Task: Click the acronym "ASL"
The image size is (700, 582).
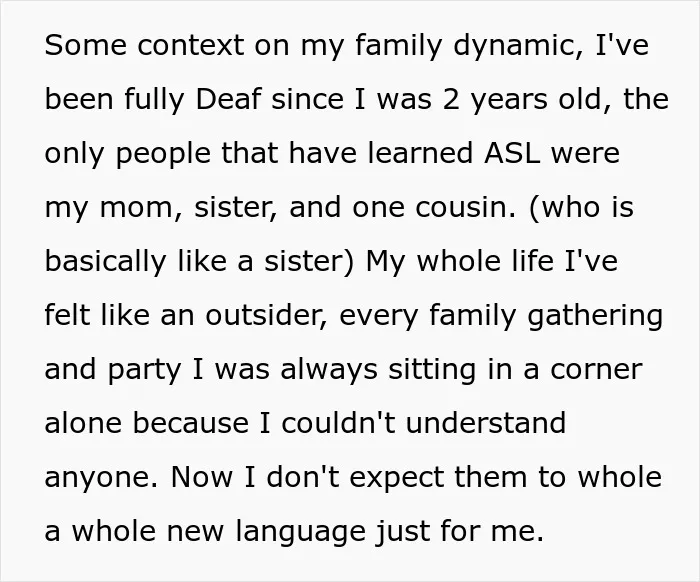Action: (x=512, y=153)
